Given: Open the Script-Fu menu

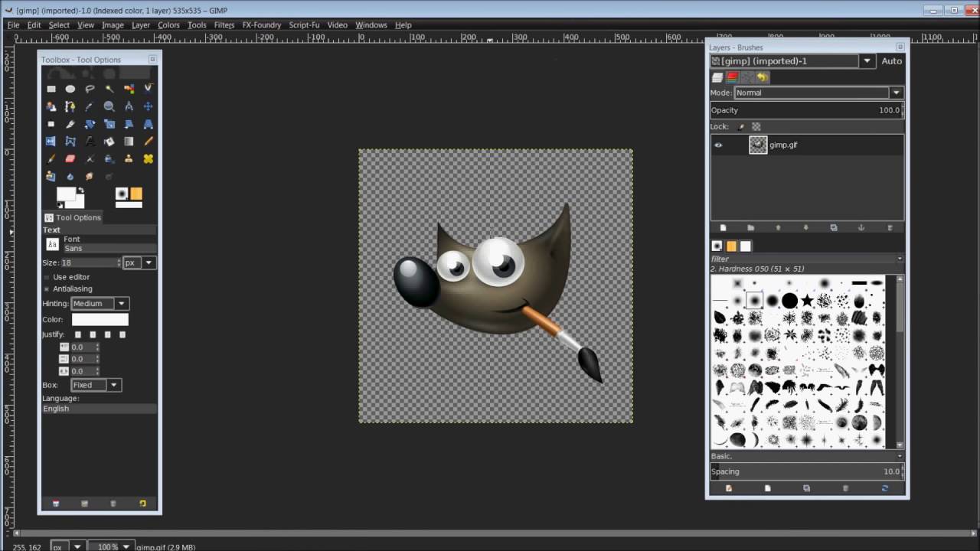Looking at the screenshot, I should [304, 25].
